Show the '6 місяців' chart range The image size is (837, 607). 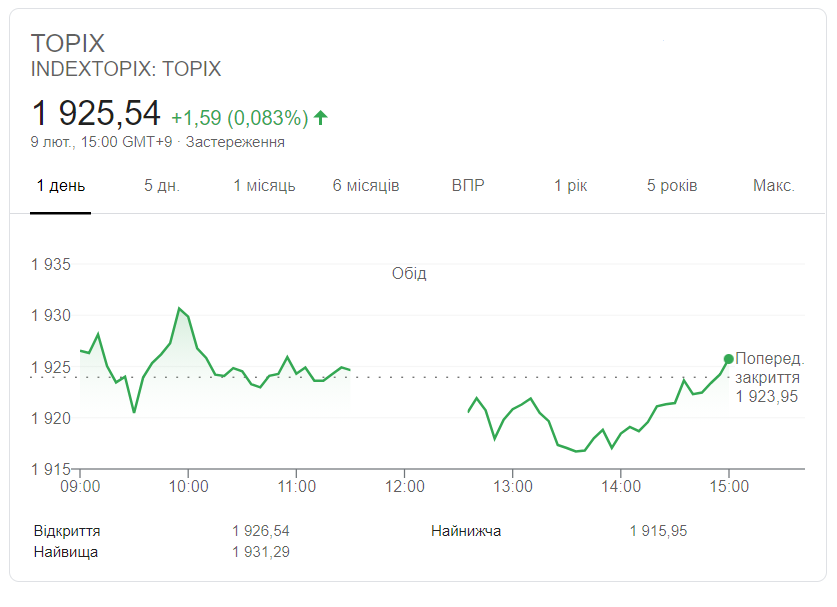366,186
